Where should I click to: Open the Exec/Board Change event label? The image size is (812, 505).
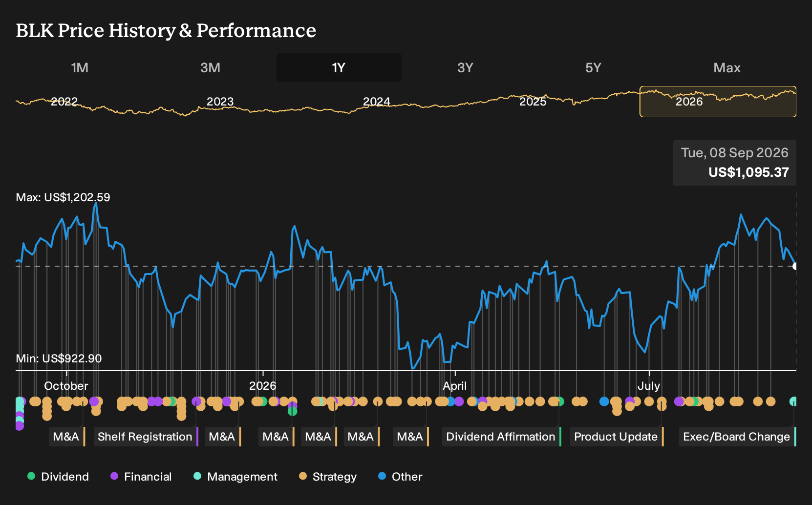pyautogui.click(x=737, y=437)
